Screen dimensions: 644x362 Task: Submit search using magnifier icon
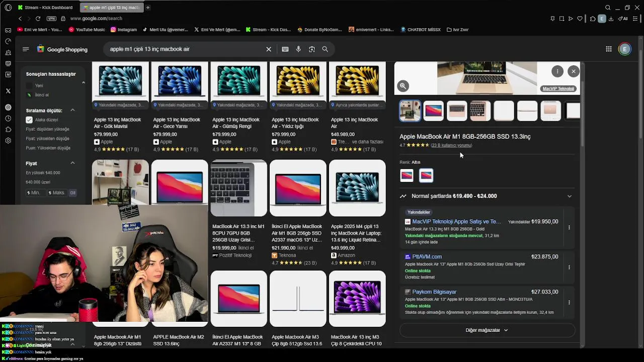[x=325, y=49]
